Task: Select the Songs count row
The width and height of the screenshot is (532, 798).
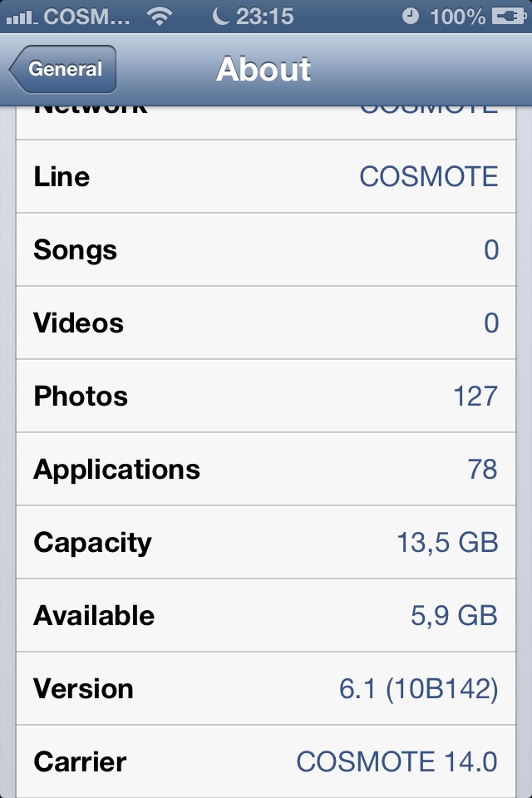Action: (x=266, y=249)
